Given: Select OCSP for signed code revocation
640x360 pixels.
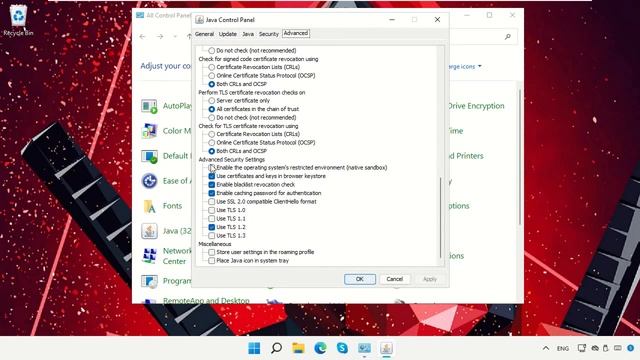Looking at the screenshot, I should coord(211,76).
